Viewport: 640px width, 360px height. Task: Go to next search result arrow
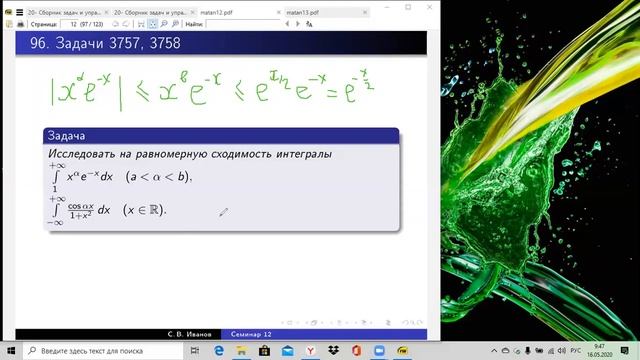point(298,24)
